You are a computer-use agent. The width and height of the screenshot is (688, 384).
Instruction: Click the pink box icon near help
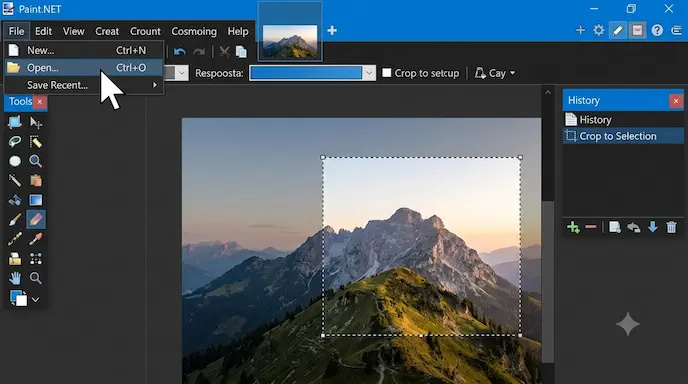(x=637, y=30)
